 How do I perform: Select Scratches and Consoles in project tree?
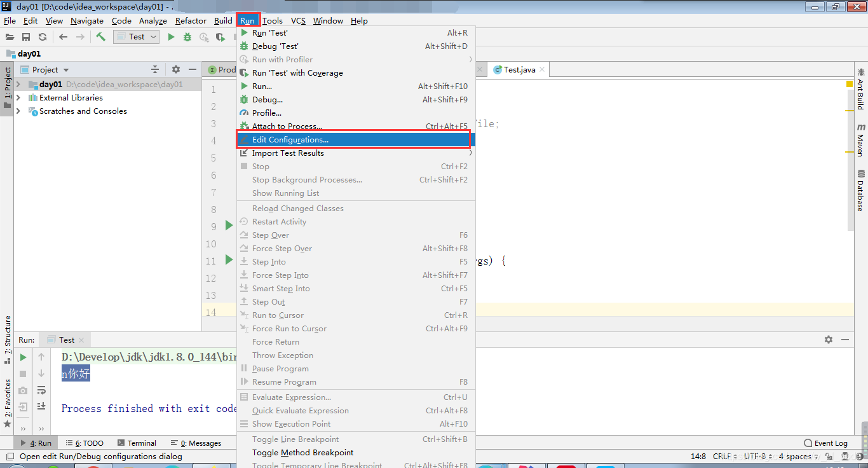pyautogui.click(x=83, y=111)
